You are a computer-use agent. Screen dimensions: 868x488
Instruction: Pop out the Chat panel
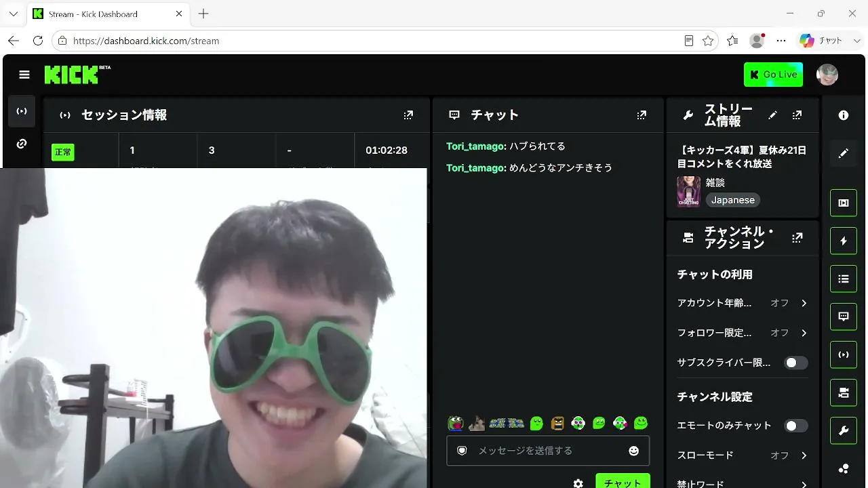pos(642,115)
